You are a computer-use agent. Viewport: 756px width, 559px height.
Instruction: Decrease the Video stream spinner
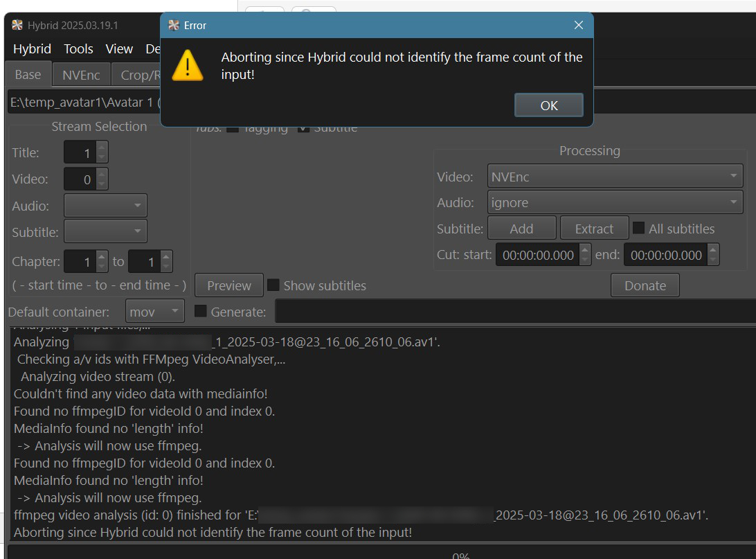(x=102, y=184)
